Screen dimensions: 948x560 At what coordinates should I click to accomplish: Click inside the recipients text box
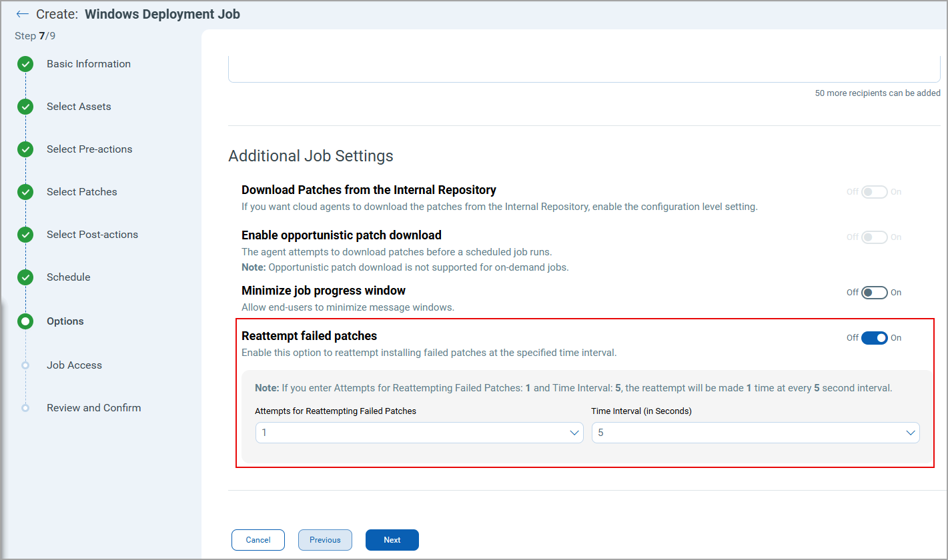click(584, 69)
